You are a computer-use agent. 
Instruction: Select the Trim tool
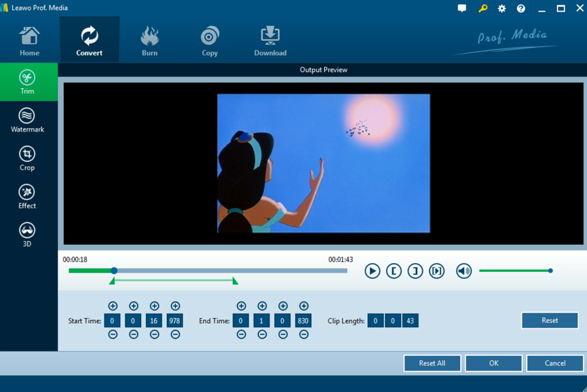click(x=27, y=81)
